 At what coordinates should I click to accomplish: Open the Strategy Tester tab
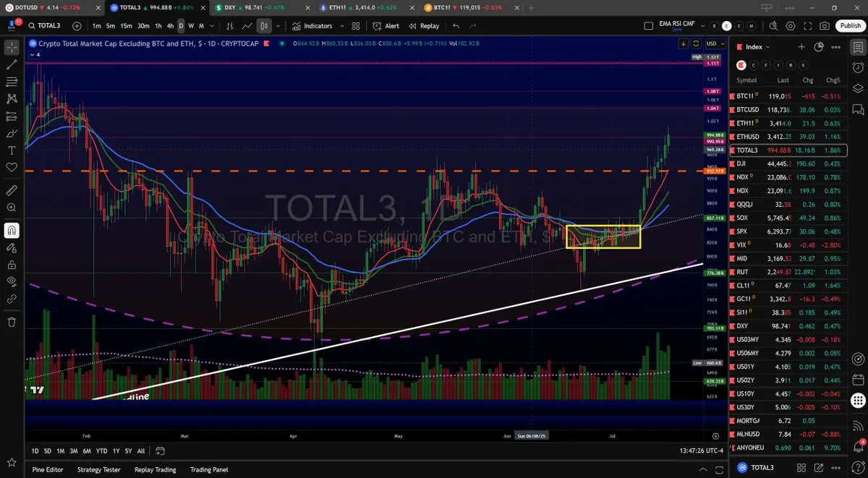point(98,469)
